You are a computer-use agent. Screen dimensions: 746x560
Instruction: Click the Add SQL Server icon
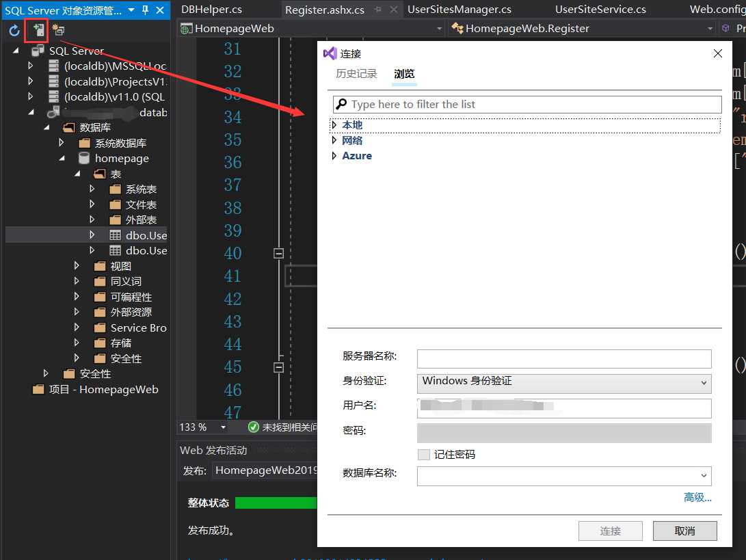(x=38, y=31)
